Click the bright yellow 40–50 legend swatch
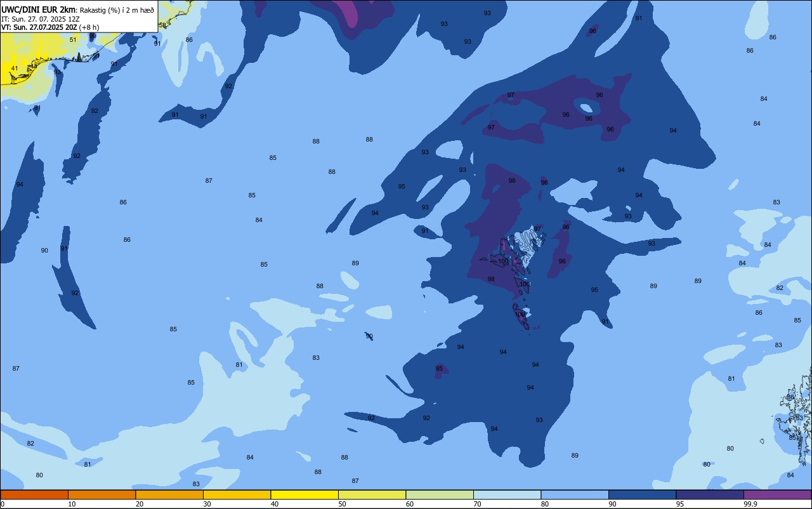 [x=304, y=494]
